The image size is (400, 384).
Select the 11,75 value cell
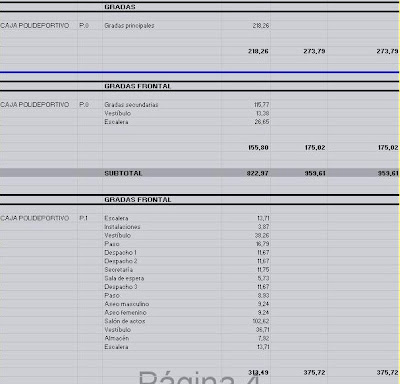[263, 270]
